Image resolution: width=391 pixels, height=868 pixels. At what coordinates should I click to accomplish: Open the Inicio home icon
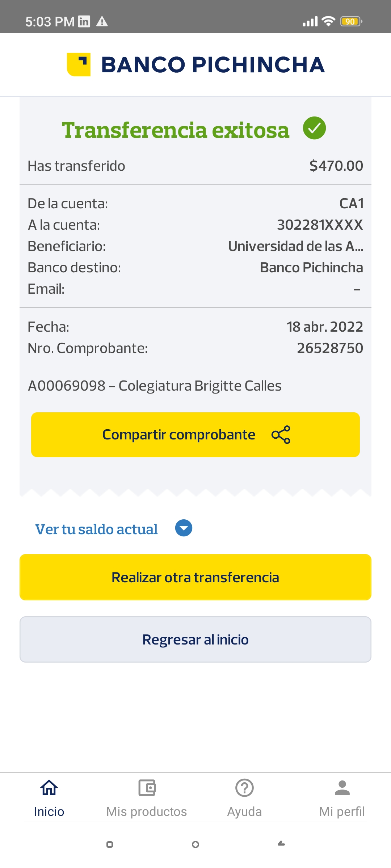pyautogui.click(x=49, y=788)
